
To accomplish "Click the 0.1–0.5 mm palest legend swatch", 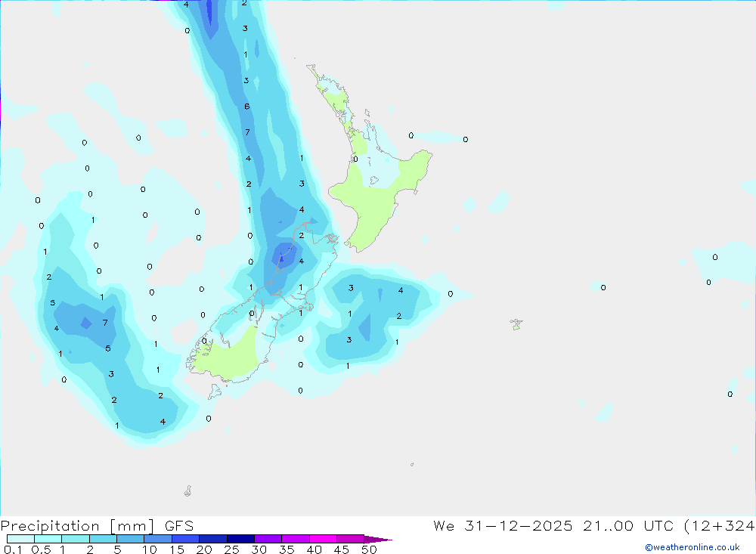I will (x=20, y=539).
